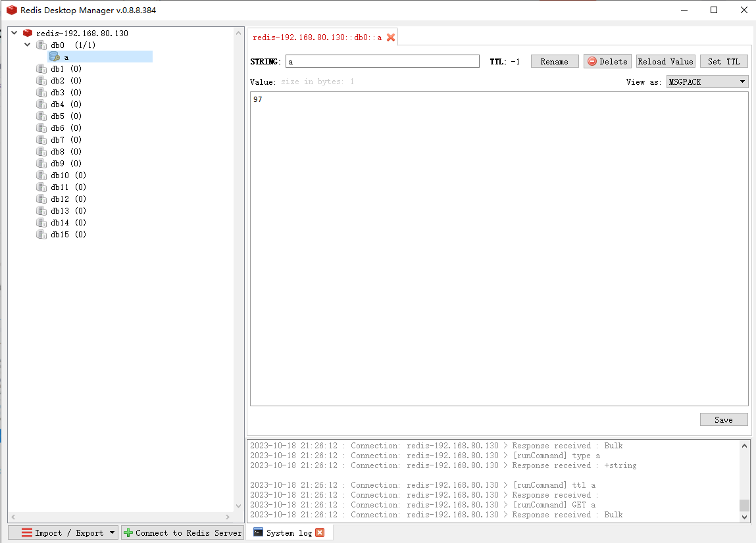The height and width of the screenshot is (543, 756).
Task: Click the red Import / Export lines icon
Action: (x=27, y=532)
